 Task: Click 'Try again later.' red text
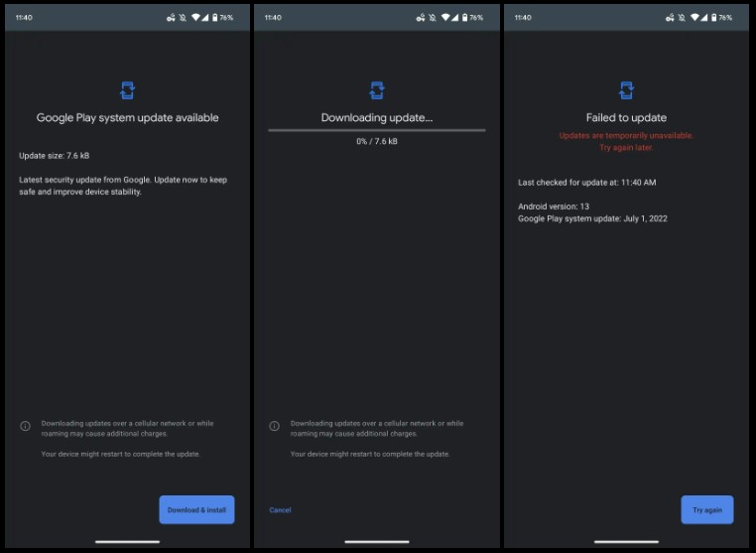pos(626,148)
